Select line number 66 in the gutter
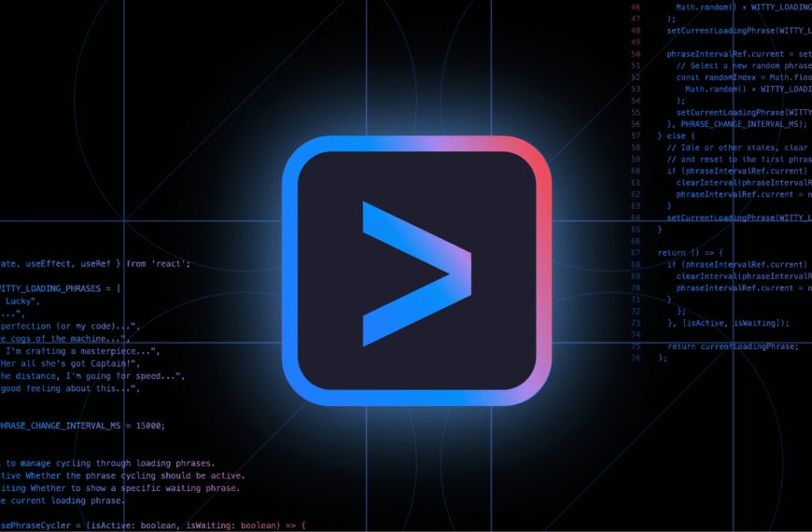This screenshot has height=532, width=812. pyautogui.click(x=636, y=241)
